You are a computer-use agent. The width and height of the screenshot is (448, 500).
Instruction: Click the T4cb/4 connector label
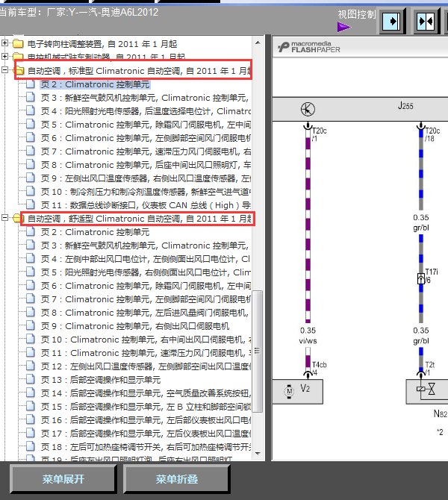[x=319, y=369]
